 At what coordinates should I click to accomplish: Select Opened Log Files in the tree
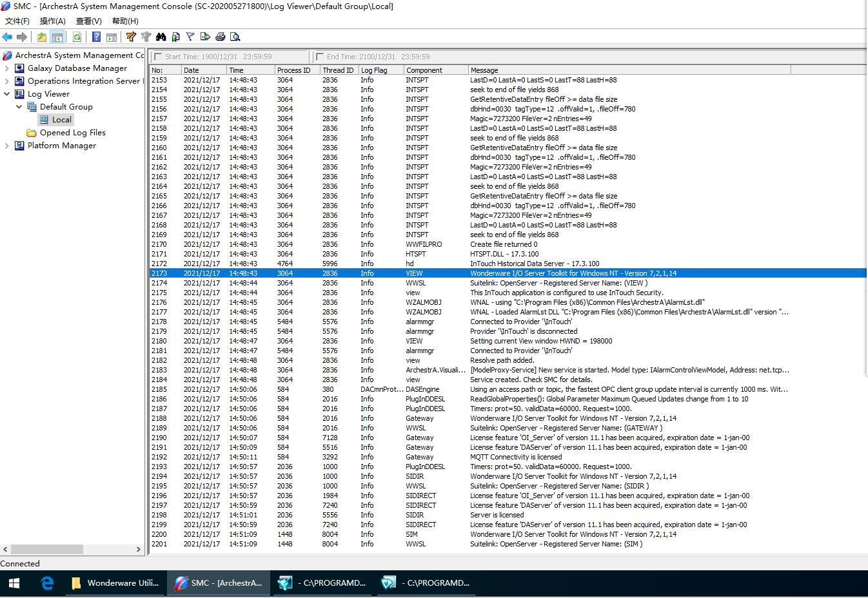(72, 133)
